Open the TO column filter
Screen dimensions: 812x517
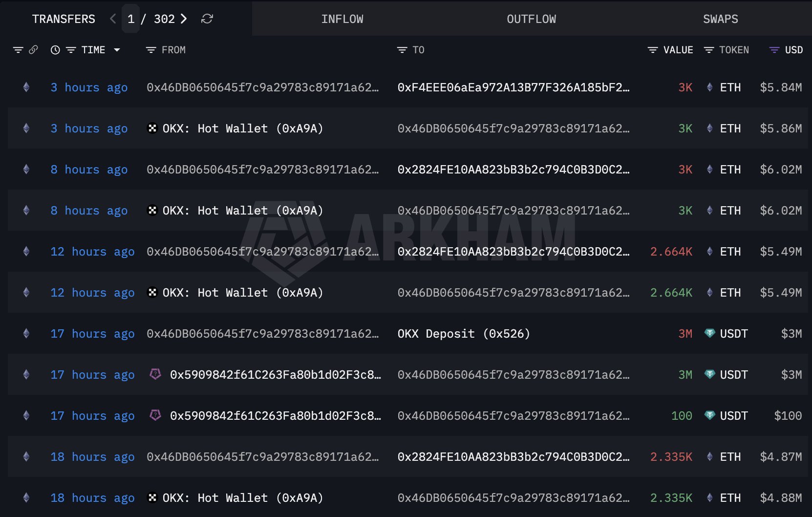pos(402,50)
